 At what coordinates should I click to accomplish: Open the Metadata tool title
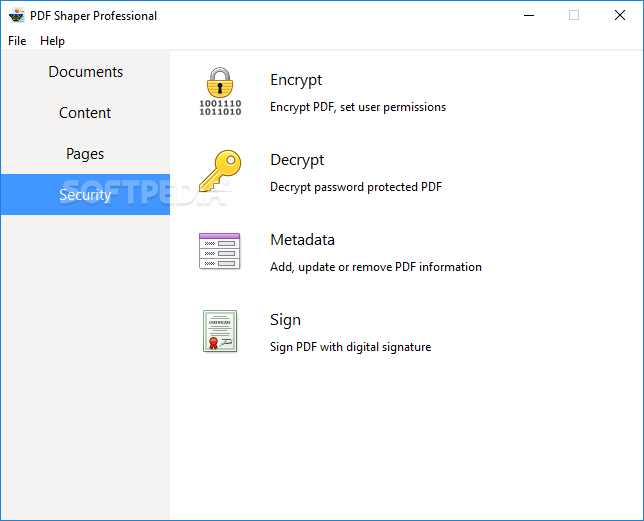point(302,240)
